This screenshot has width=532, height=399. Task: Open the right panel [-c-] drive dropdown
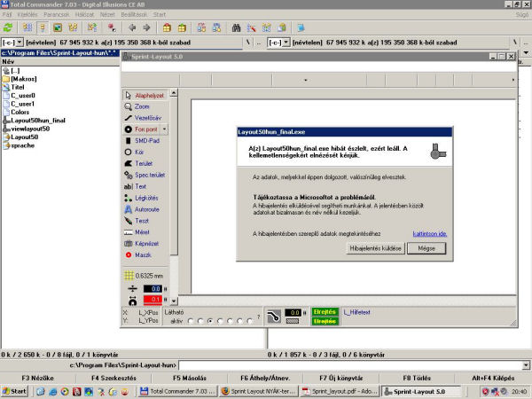click(x=286, y=43)
